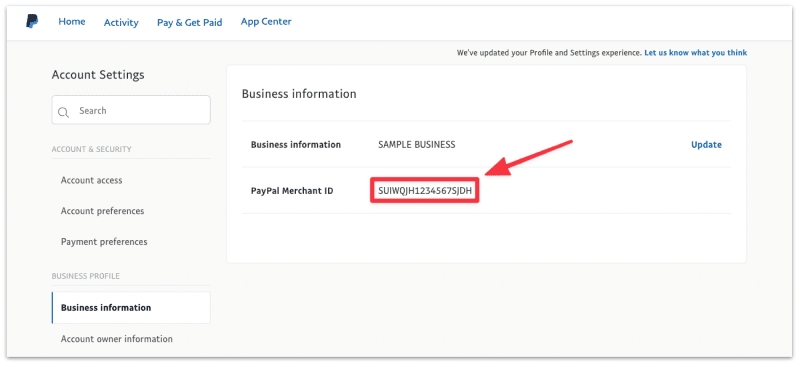The height and width of the screenshot is (367, 800).
Task: Click the ACCOUNT & SECURITY section label
Action: (91, 149)
